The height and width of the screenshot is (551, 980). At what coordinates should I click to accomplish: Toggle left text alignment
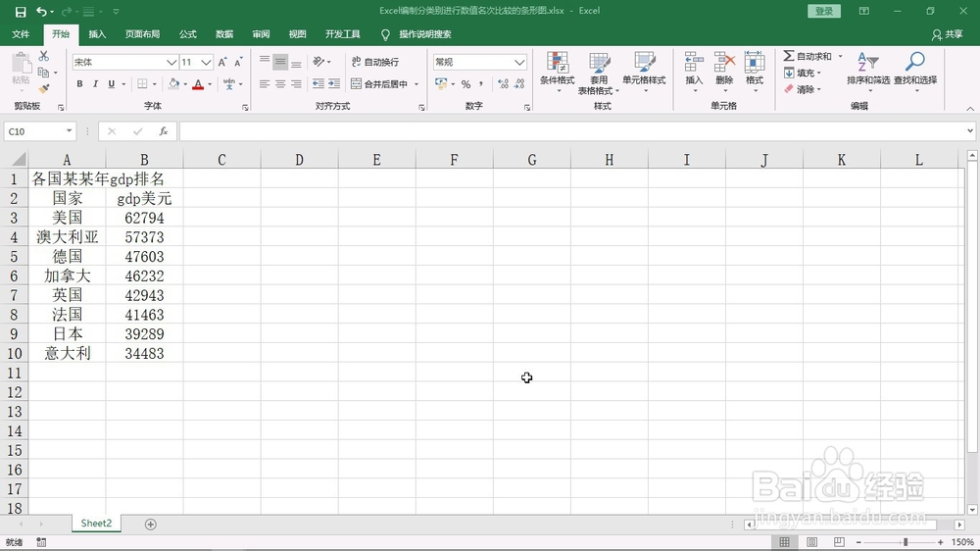tap(265, 83)
